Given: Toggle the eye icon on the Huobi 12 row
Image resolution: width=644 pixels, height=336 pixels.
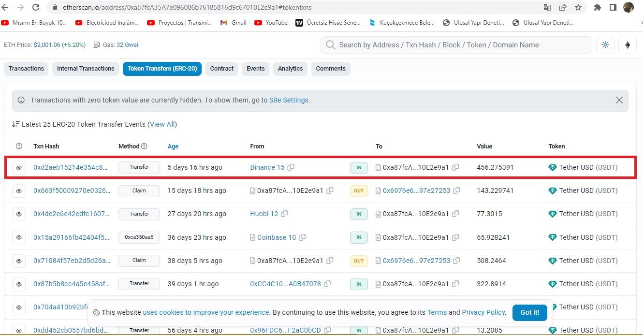Looking at the screenshot, I should (19, 214).
